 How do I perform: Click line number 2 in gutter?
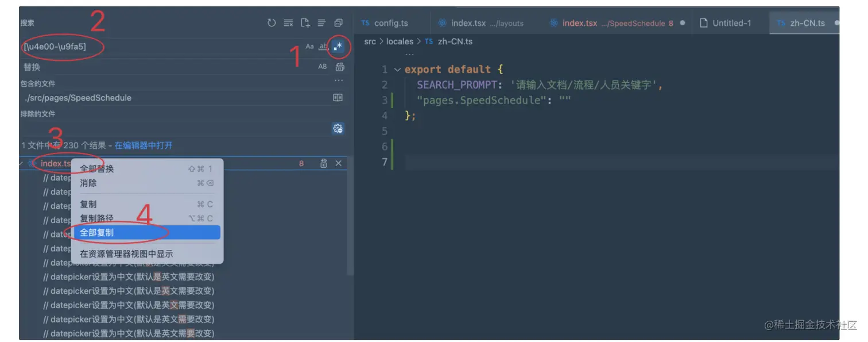tap(385, 85)
